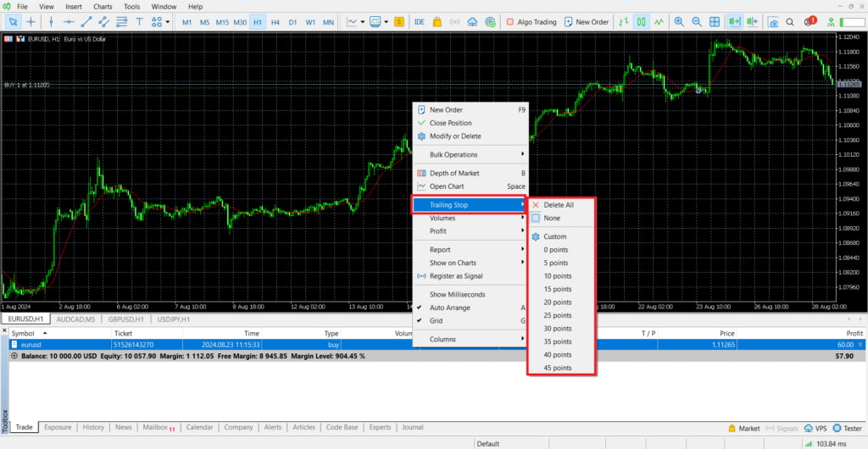Expand the Profit submenu
This screenshot has width=868, height=449.
coord(470,231)
